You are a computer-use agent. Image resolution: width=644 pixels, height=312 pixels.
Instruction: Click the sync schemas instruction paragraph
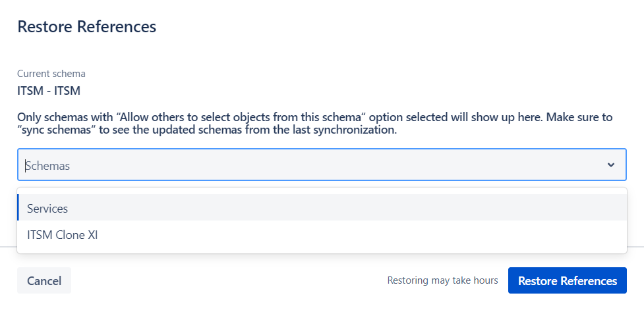click(314, 124)
